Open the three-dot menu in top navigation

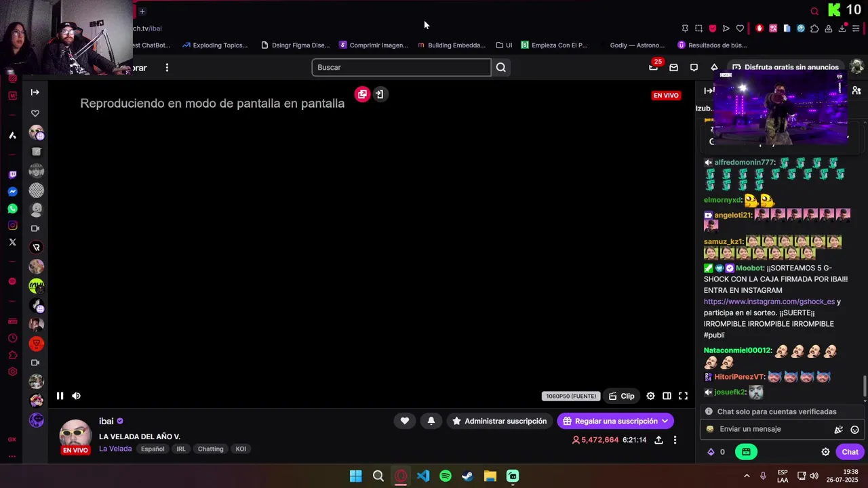pyautogui.click(x=167, y=67)
